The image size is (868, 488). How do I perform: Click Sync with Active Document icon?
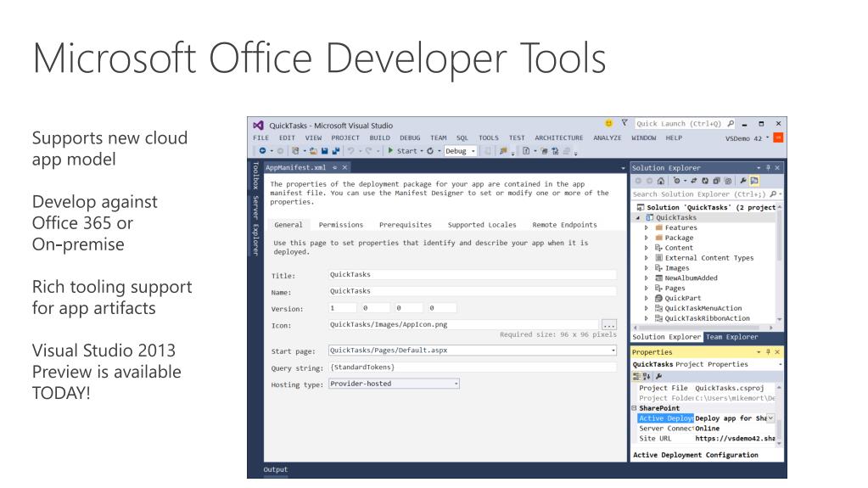[x=693, y=181]
